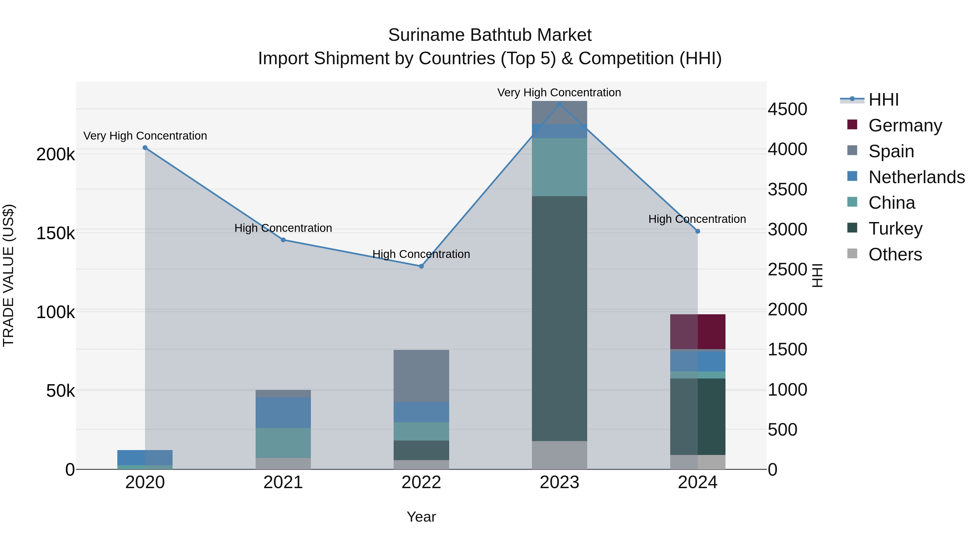This screenshot has height=551, width=980.
Task: Click the 'Year' x-axis title
Action: (x=421, y=517)
